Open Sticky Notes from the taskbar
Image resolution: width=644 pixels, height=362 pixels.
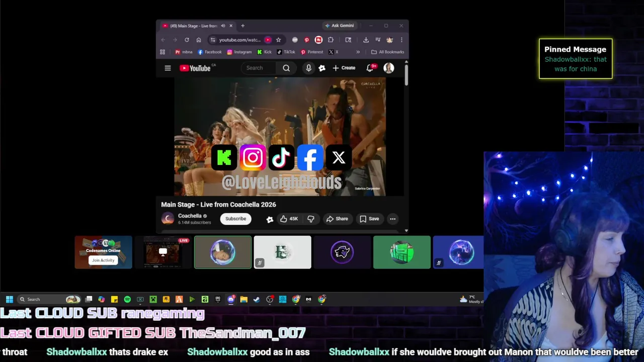pyautogui.click(x=114, y=299)
